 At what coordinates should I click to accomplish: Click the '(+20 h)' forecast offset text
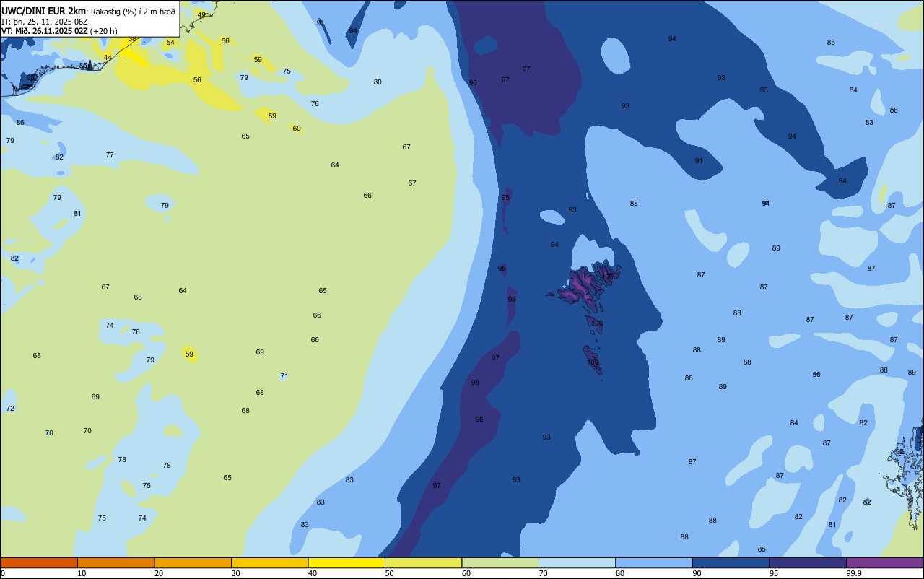103,31
